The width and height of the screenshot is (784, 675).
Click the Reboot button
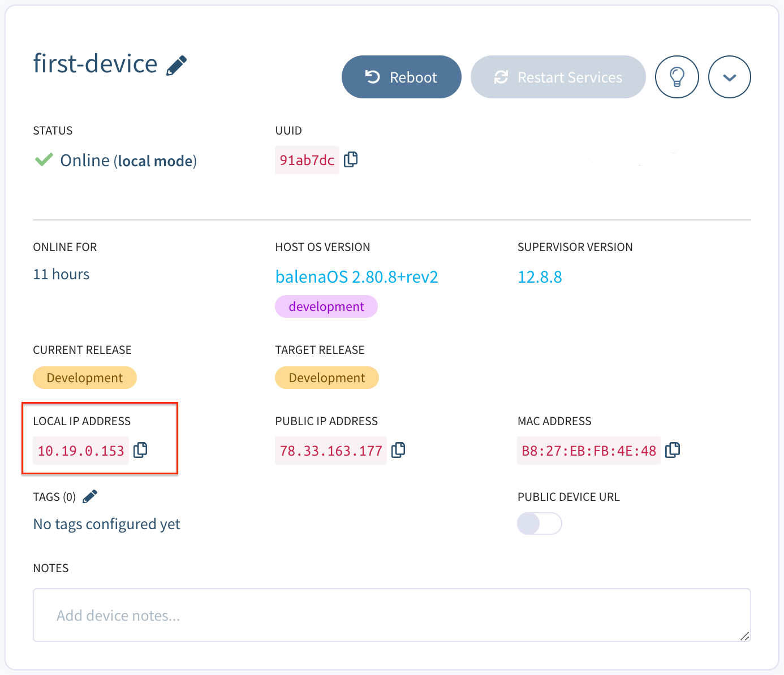pos(401,77)
